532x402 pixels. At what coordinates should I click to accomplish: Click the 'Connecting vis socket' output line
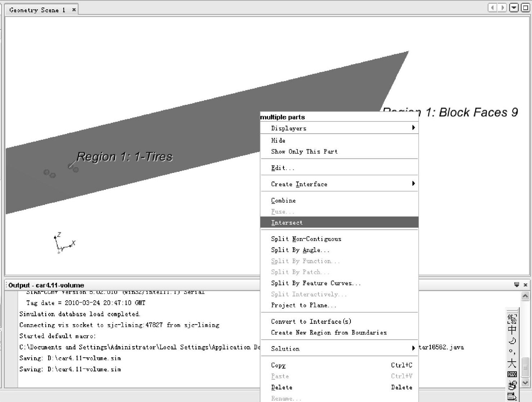(119, 325)
